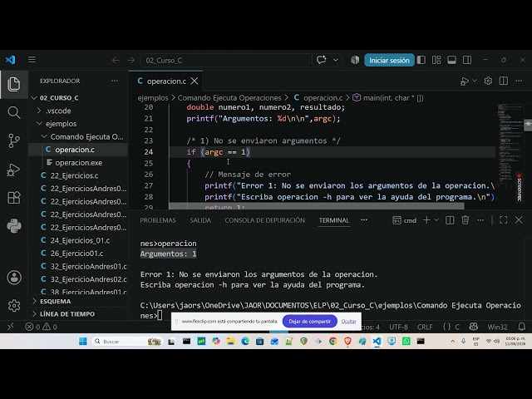The width and height of the screenshot is (532, 399).
Task: Open the Search view in activity bar
Action: click(14, 112)
